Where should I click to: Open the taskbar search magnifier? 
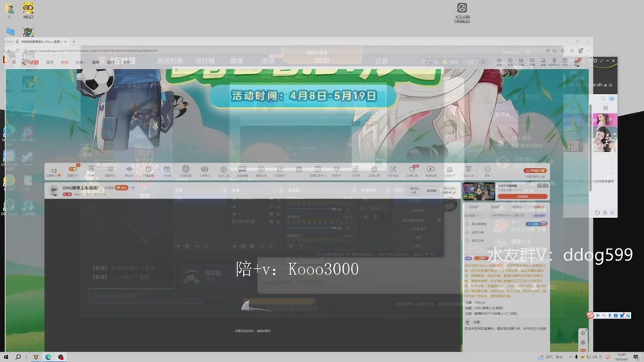click(x=18, y=357)
